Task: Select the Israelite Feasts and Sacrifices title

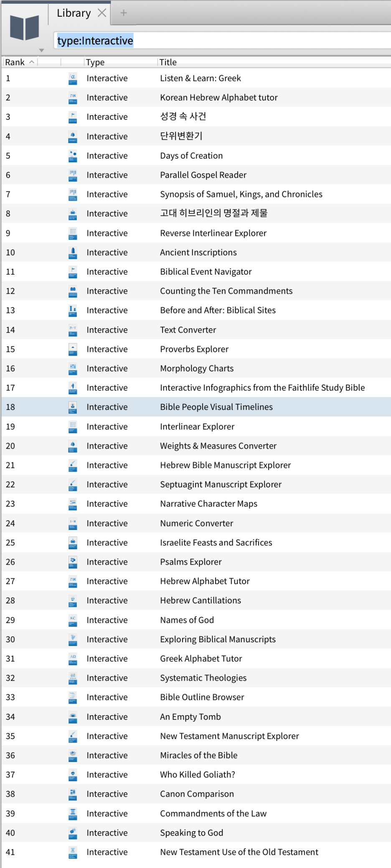Action: point(216,542)
